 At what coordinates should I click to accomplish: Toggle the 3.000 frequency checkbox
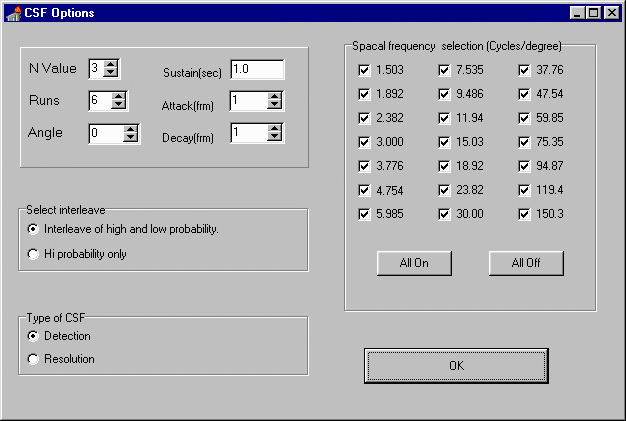click(364, 143)
